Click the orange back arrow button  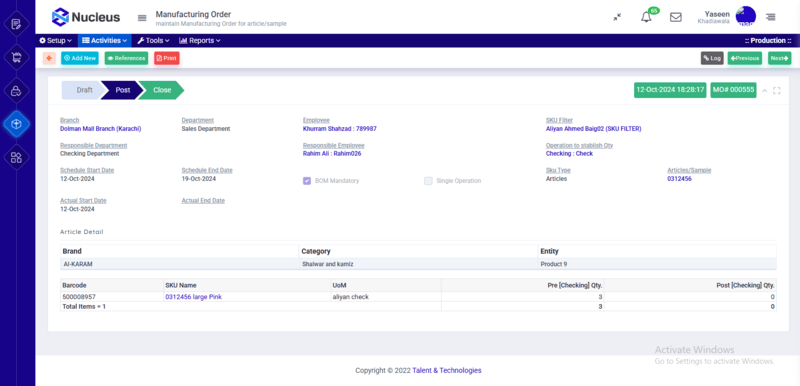coord(49,58)
